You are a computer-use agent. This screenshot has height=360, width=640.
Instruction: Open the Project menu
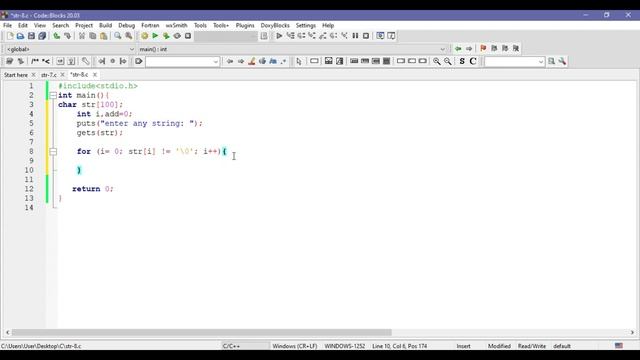coord(84,25)
